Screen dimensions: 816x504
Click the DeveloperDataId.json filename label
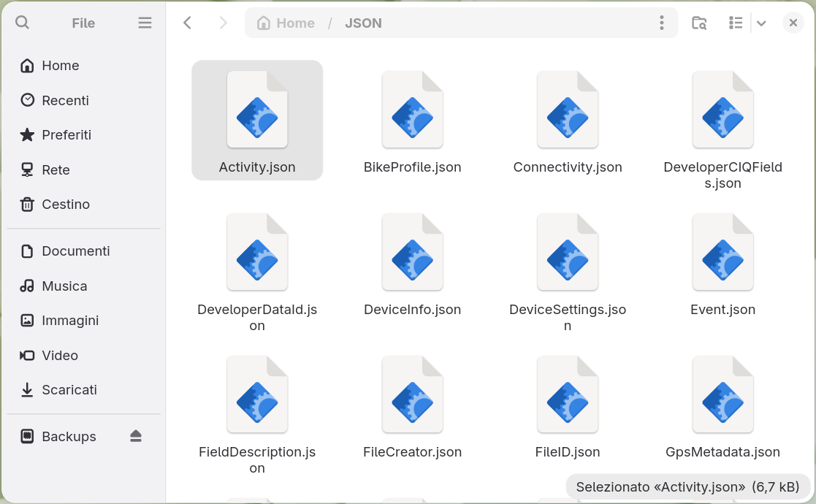tap(257, 317)
